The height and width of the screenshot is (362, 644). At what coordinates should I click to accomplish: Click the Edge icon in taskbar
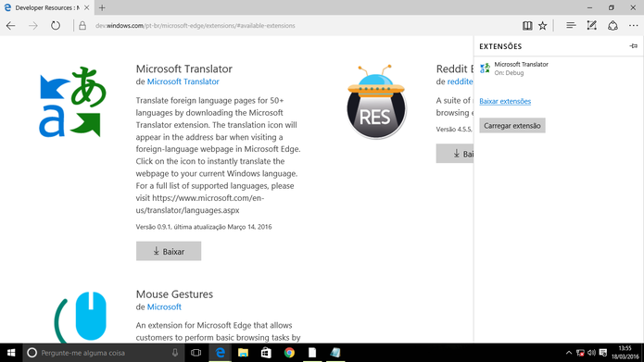pyautogui.click(x=221, y=353)
